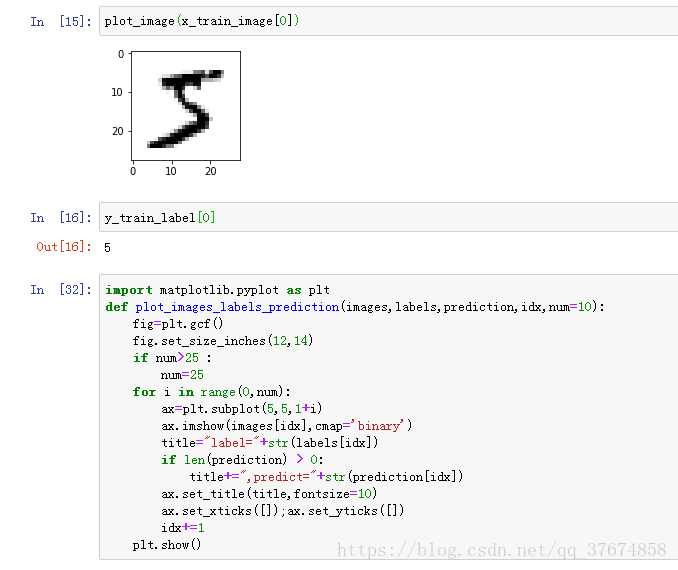Image resolution: width=678 pixels, height=570 pixels.
Task: Click the In [15] cell prompt
Action: [61, 21]
